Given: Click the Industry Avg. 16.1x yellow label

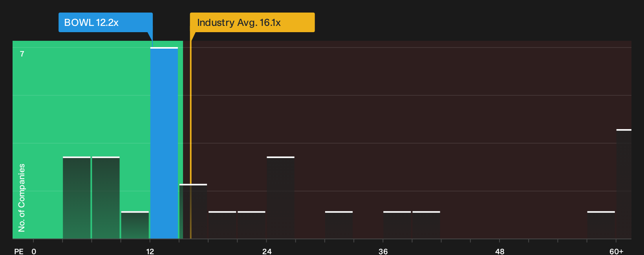Looking at the screenshot, I should (x=252, y=22).
